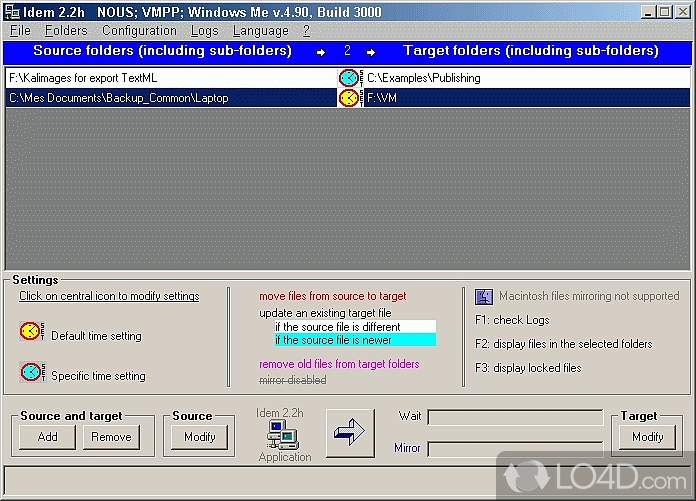
Task: Click Modify in the Target group
Action: tap(648, 437)
